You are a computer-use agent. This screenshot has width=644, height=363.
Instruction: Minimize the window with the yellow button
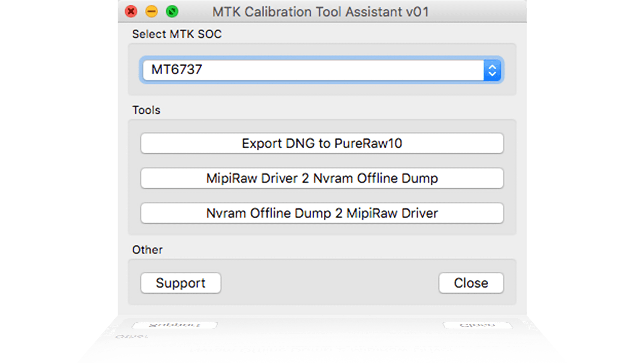(x=152, y=12)
